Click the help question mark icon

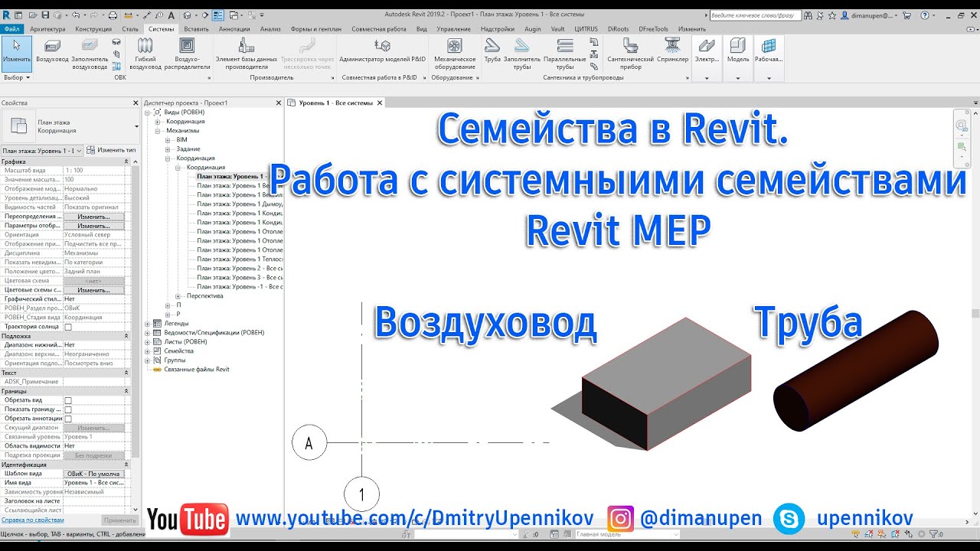pyautogui.click(x=926, y=15)
